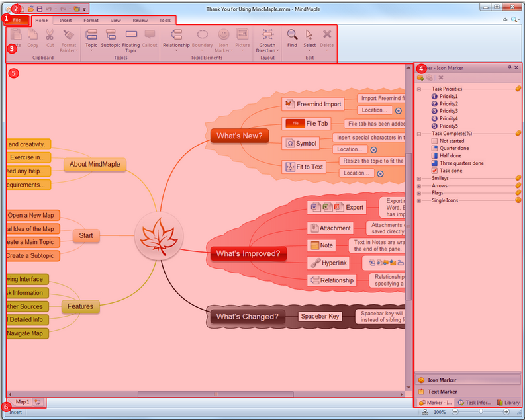Insert a new Topic from the ribbon
Viewport: 525px width, 420px height.
(x=91, y=35)
